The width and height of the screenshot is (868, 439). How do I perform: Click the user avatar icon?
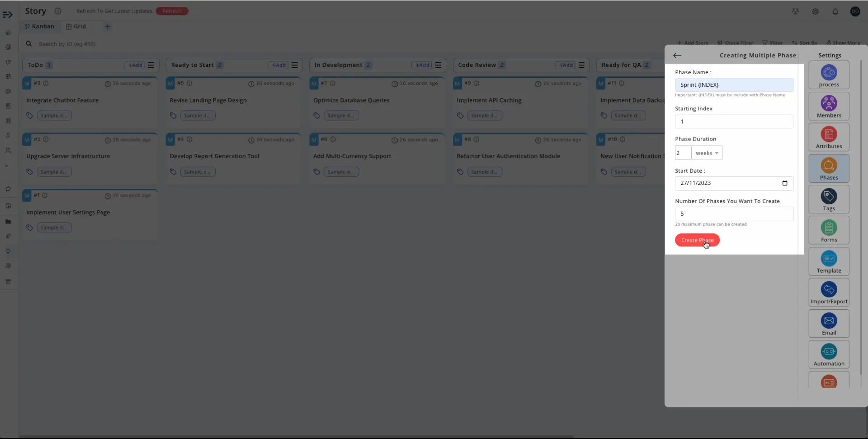coord(855,12)
